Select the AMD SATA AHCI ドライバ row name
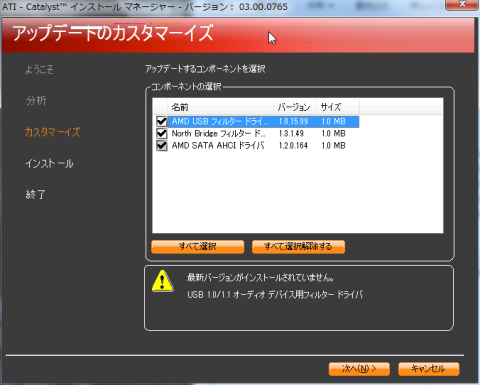Image resolution: width=480 pixels, height=385 pixels. pos(218,146)
